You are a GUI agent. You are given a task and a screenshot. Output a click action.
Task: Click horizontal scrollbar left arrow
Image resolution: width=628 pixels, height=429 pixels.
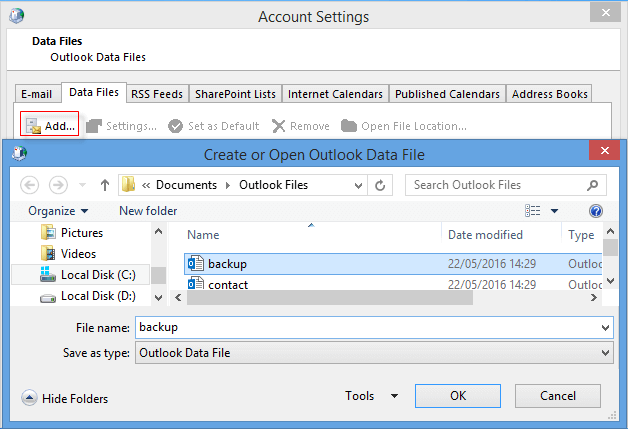click(x=178, y=298)
